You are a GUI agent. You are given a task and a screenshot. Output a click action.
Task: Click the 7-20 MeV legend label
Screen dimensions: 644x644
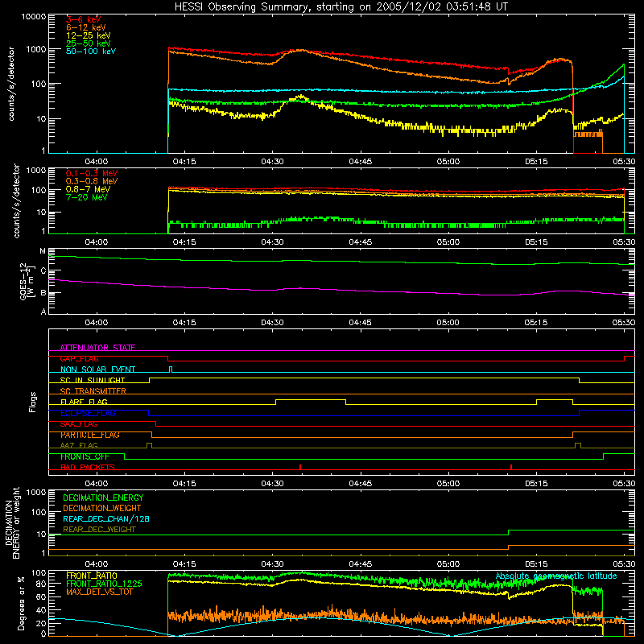point(87,197)
